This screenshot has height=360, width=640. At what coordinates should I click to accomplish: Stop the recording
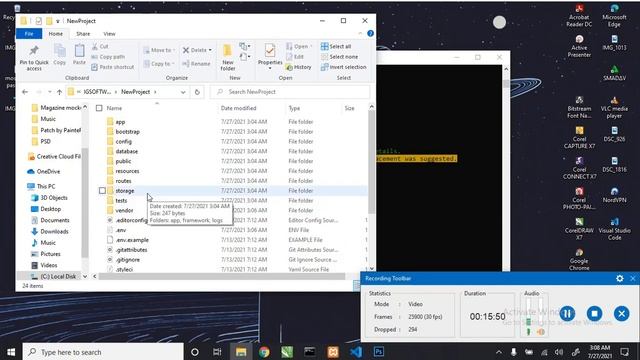point(594,313)
